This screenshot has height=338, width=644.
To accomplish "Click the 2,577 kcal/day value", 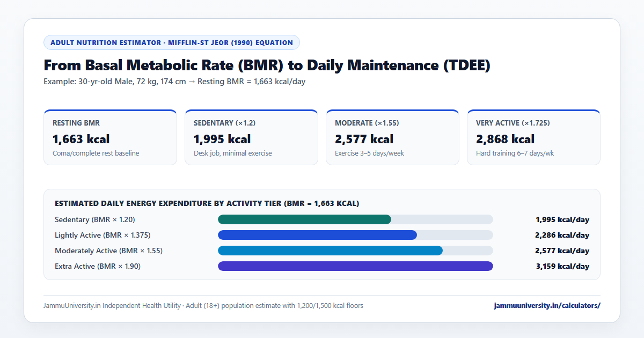I will (x=562, y=251).
